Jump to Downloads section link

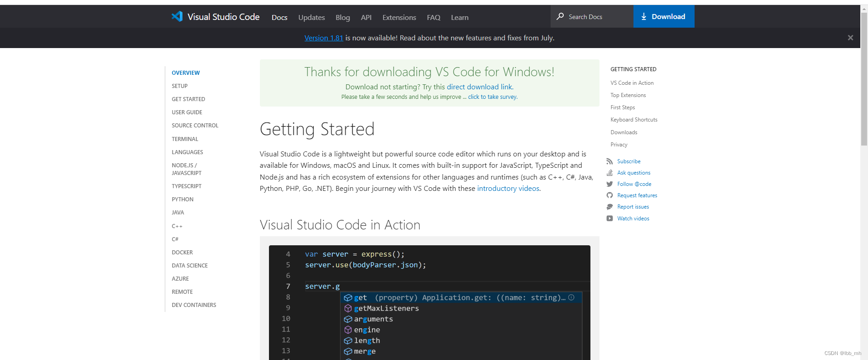624,132
